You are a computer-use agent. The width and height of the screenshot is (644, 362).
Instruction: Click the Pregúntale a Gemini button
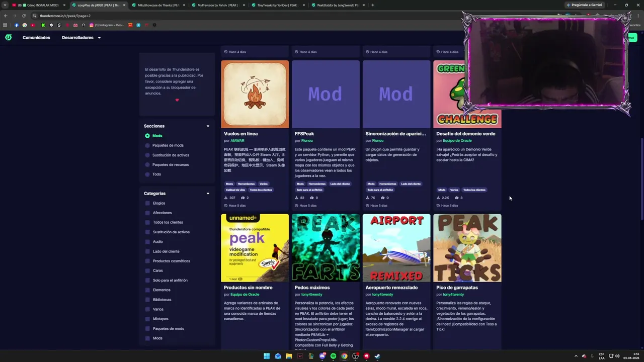point(584,5)
